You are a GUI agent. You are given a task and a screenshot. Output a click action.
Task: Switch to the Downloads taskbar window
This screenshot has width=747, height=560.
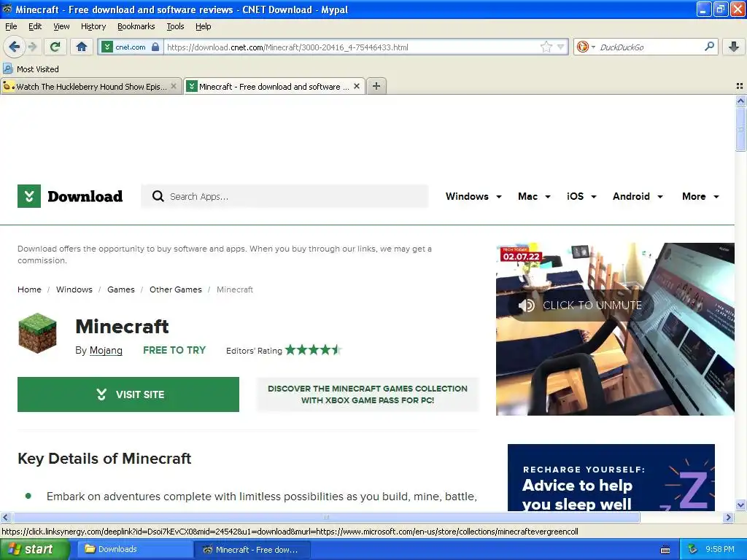(133, 549)
